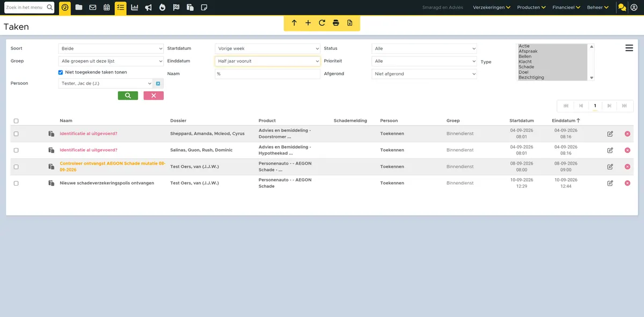644x317 pixels.
Task: Open the Einddatum dropdown
Action: [267, 61]
